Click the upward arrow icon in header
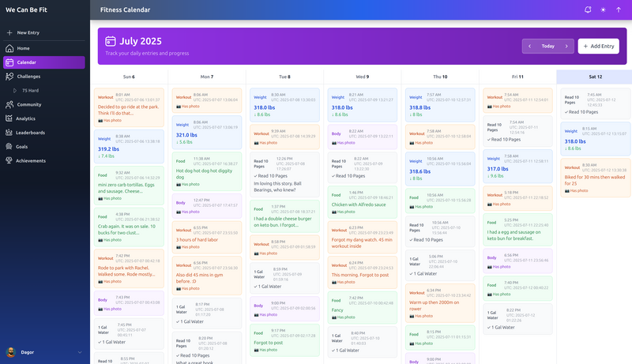 [619, 9]
